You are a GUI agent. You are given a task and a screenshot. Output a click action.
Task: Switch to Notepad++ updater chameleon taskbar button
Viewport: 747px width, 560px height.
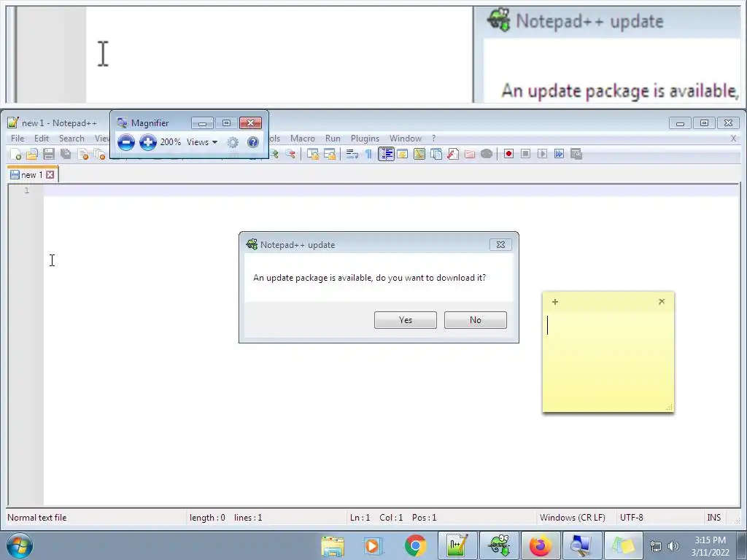point(499,545)
